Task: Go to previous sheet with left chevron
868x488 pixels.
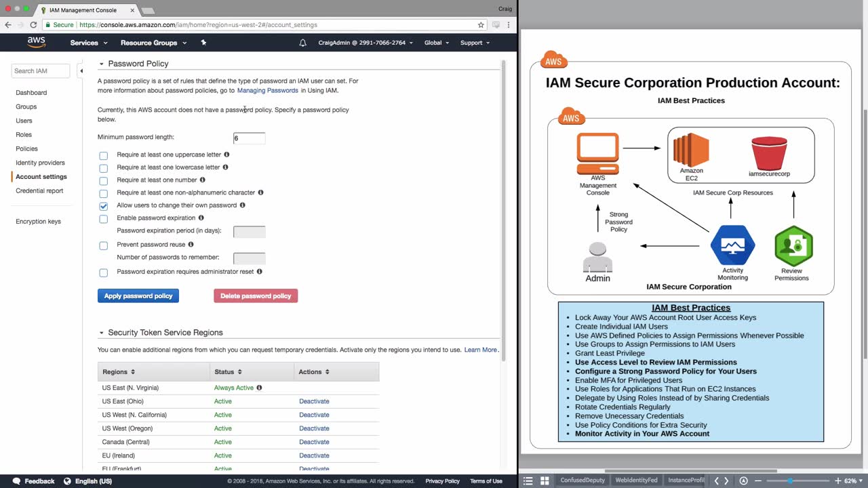Action: (x=717, y=481)
